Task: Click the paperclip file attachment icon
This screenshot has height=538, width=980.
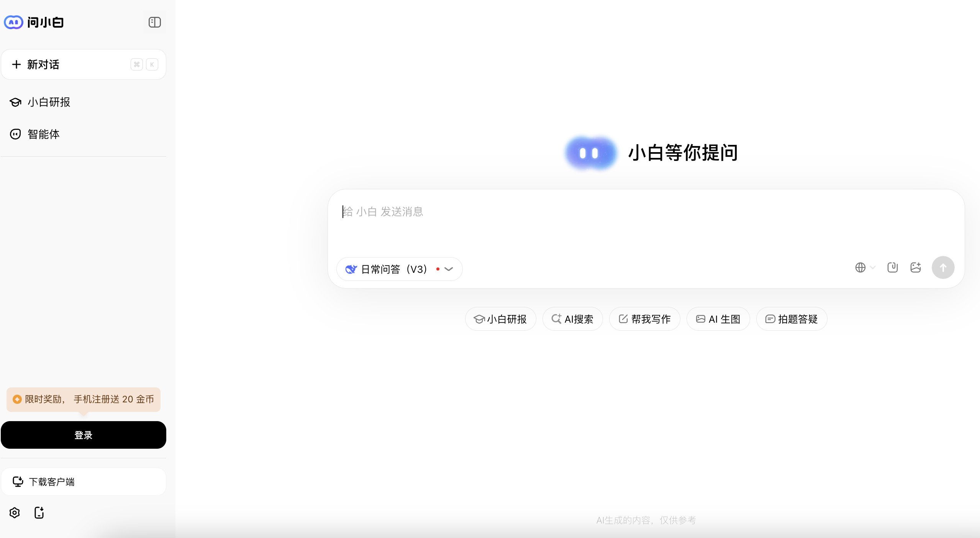Action: (892, 267)
